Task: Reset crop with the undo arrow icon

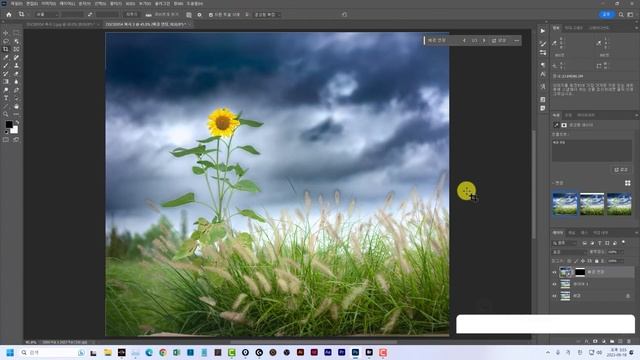Action: (344, 15)
